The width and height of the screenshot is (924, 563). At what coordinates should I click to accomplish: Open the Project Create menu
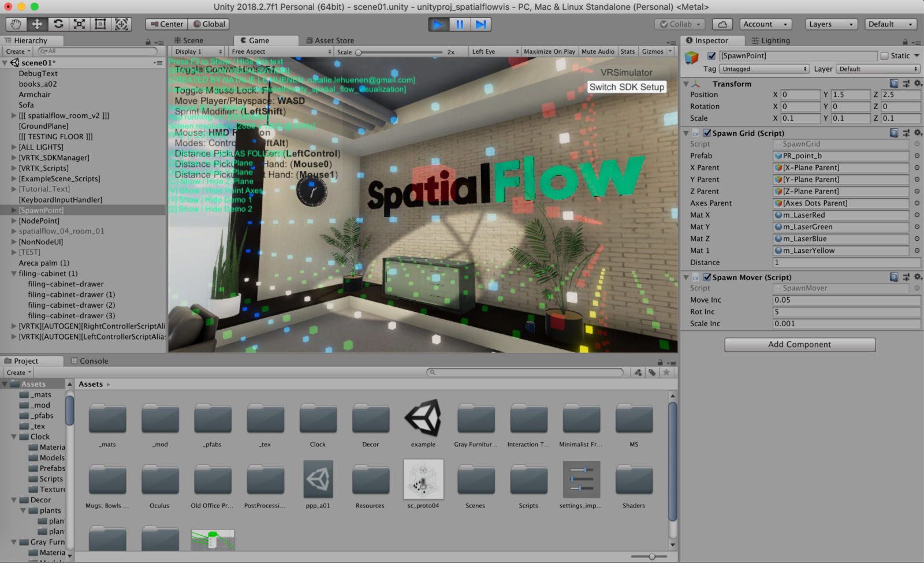coord(18,372)
